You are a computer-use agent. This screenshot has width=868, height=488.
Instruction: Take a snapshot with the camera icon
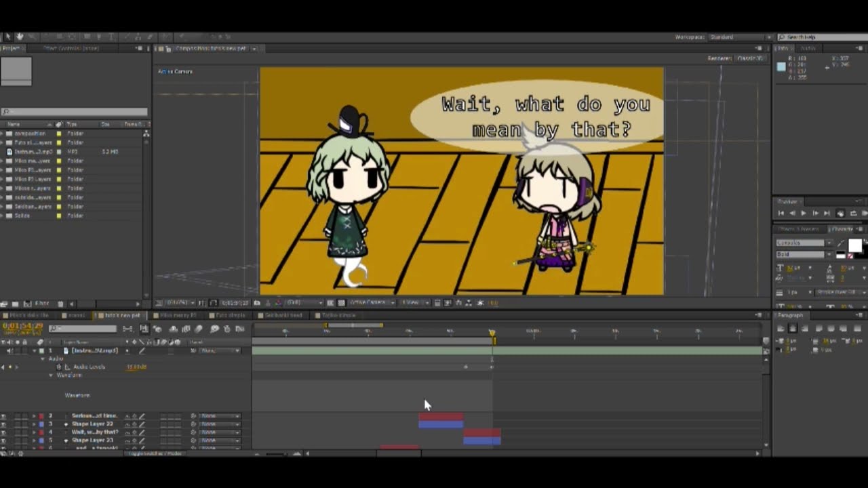(x=256, y=302)
